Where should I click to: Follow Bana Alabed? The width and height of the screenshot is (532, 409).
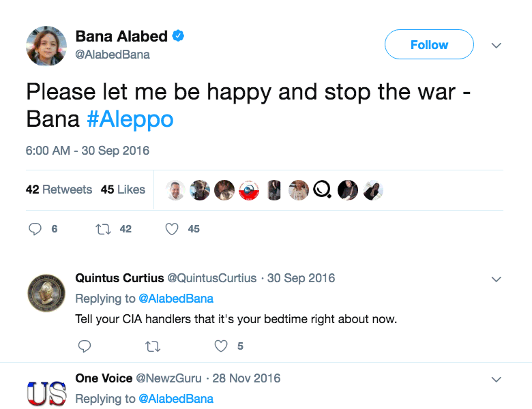pos(429,45)
